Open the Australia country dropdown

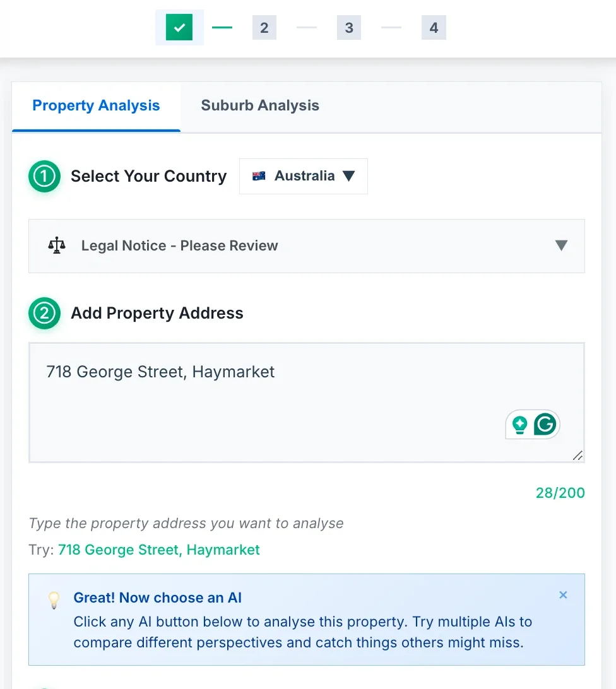coord(304,176)
